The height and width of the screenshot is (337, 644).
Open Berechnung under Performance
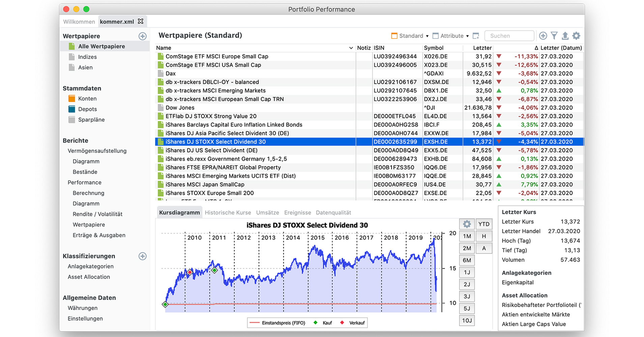pos(88,193)
